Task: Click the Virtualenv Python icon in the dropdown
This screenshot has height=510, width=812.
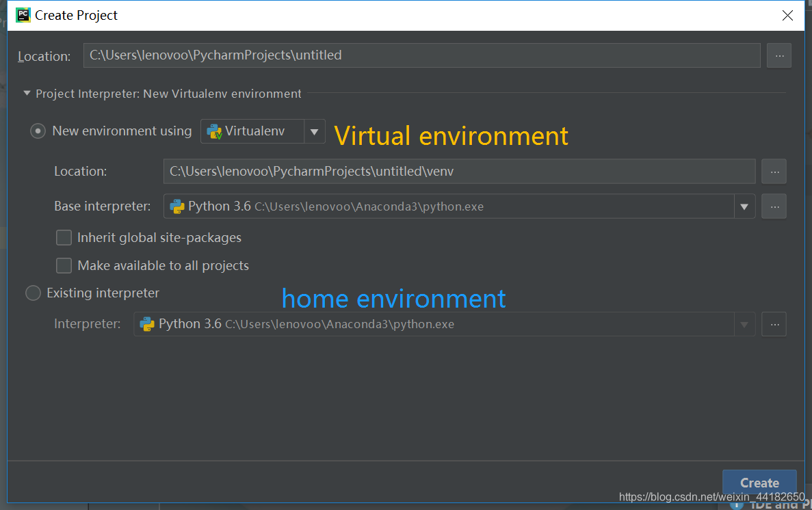Action: click(x=214, y=131)
